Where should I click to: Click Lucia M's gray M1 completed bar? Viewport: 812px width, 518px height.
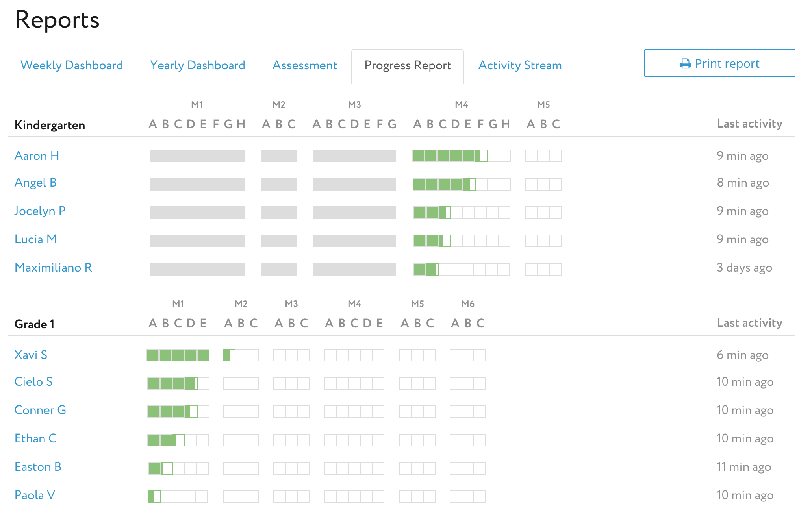197,241
